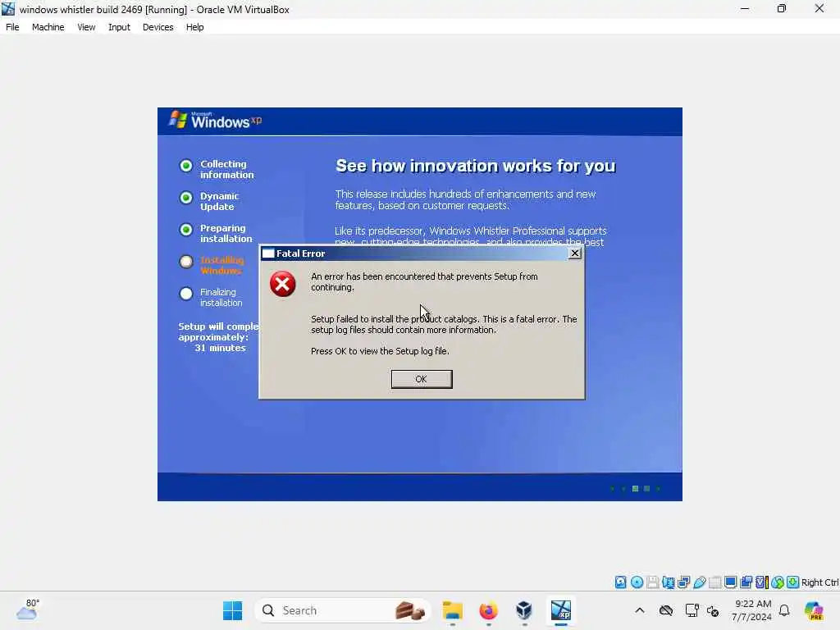
Task: Click the red error icon in the dialog
Action: pyautogui.click(x=283, y=284)
